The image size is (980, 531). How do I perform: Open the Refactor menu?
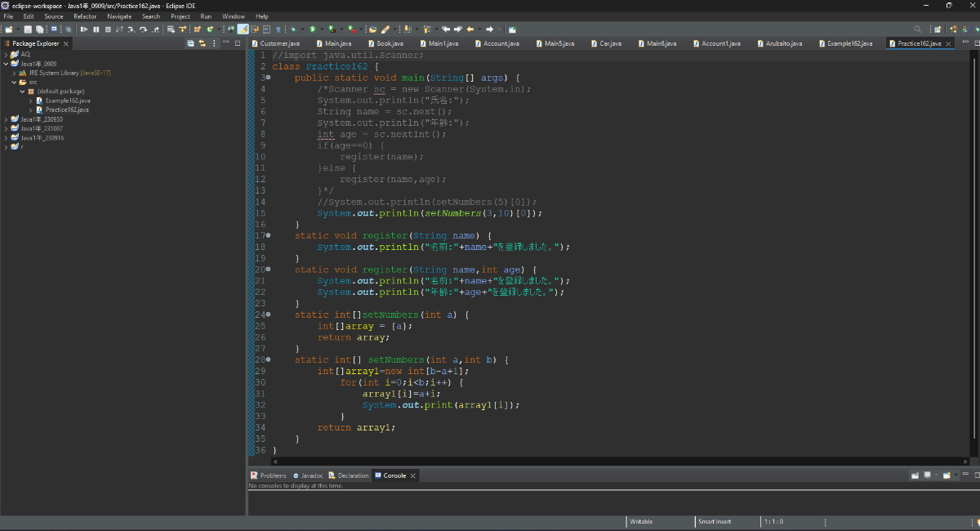[x=84, y=16]
